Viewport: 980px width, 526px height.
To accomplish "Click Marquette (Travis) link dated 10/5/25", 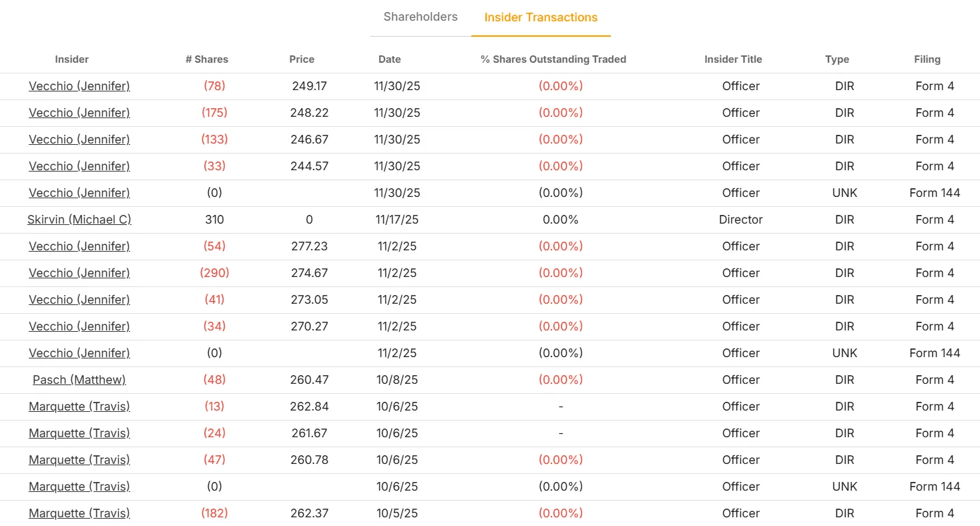I will click(x=79, y=513).
